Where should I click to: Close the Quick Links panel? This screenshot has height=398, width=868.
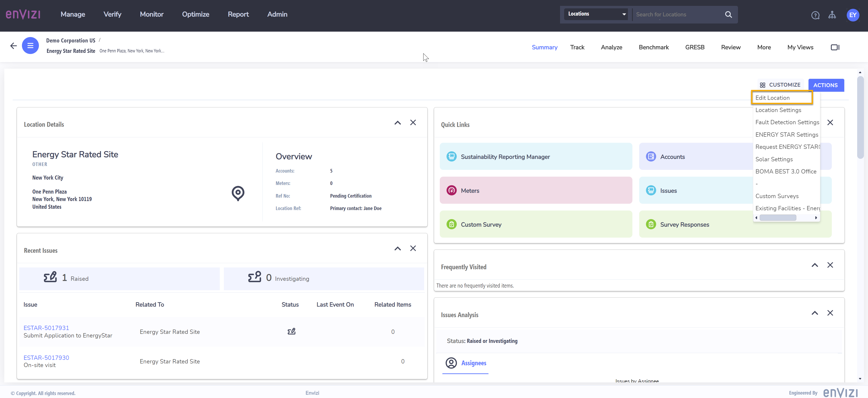(830, 123)
